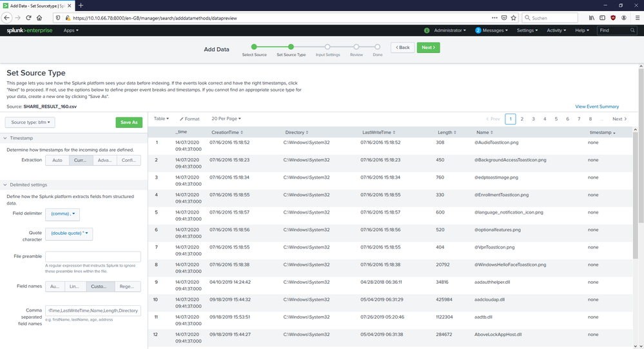Viewport: 644px width, 349px height.
Task: Open the Quote character double quote dropdown
Action: 69,234
